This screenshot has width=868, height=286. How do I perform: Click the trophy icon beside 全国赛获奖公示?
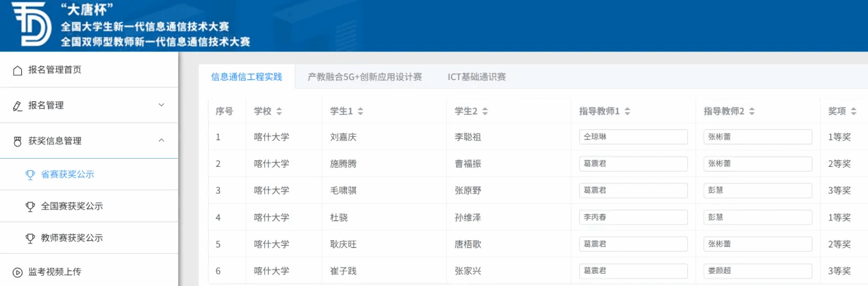pos(30,206)
